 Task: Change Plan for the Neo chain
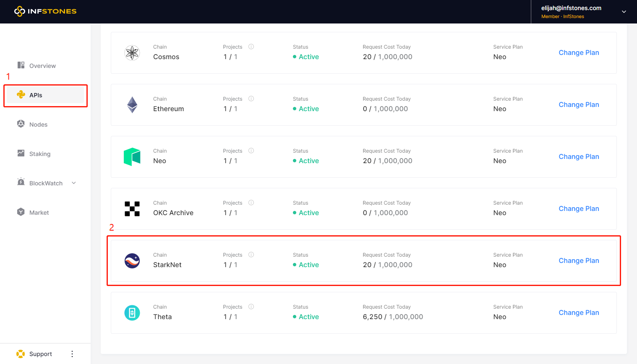click(579, 156)
